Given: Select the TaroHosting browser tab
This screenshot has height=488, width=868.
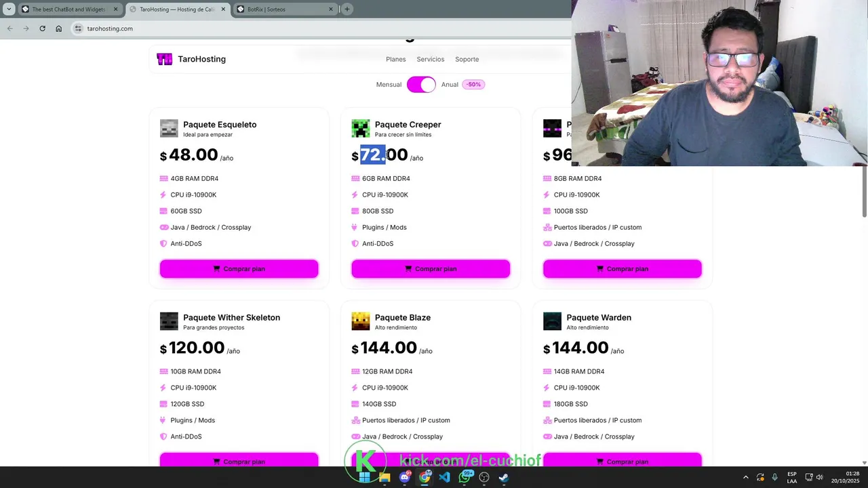Looking at the screenshot, I should [x=176, y=9].
